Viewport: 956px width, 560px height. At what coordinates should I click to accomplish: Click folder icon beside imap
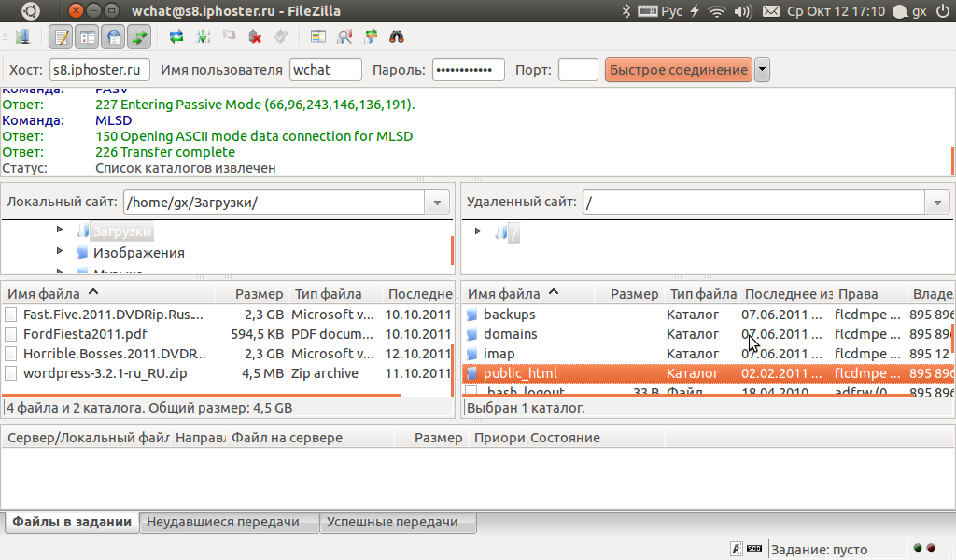click(x=471, y=354)
